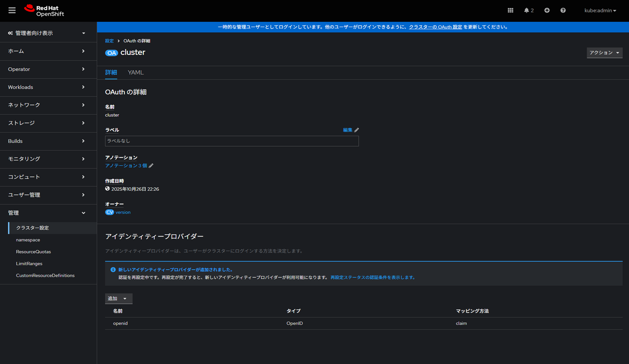Collapse the 管理 navigation section
Screen dimensions: 629x364
47,213
